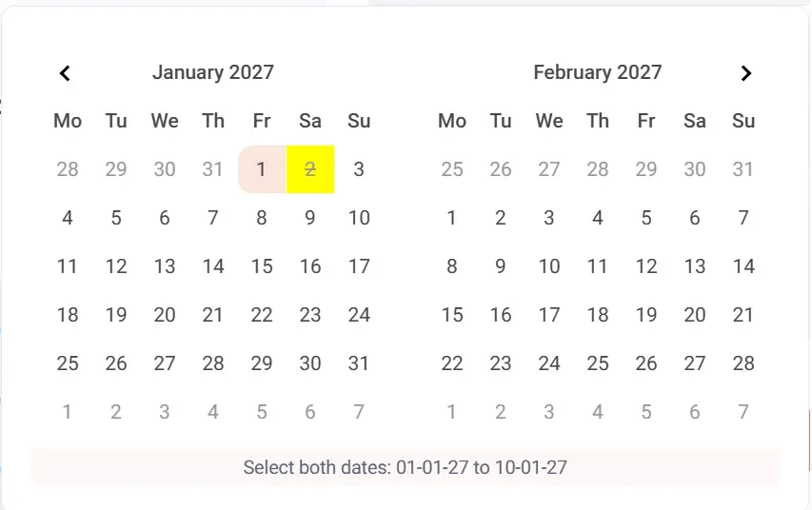812x510 pixels.
Task: Select February 10 in the Wednesday column
Action: coord(549,266)
